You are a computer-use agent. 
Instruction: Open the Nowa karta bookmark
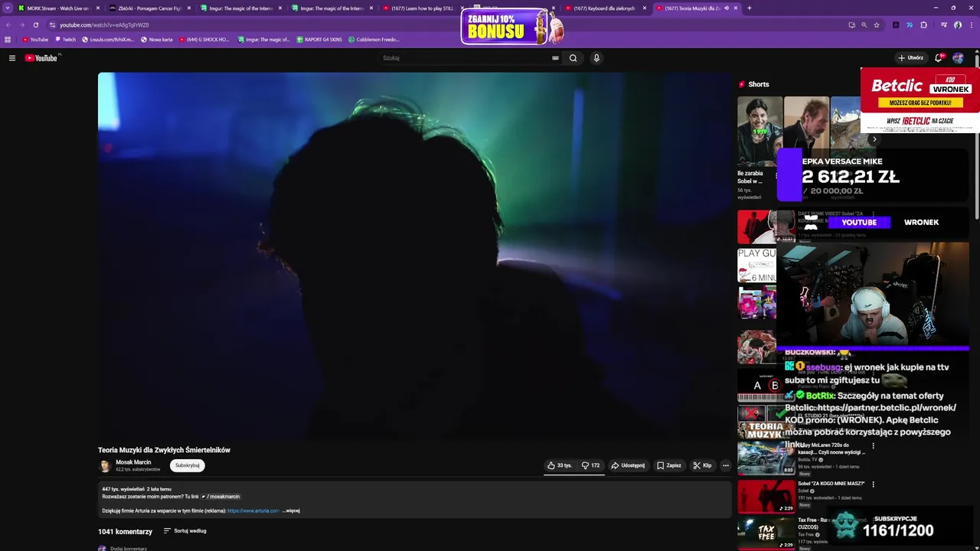[157, 40]
